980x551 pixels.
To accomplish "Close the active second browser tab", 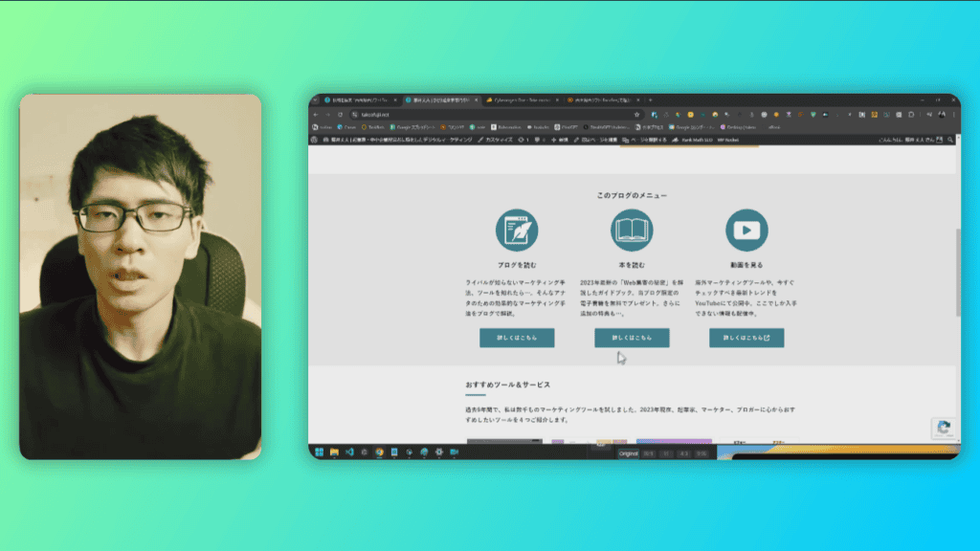I will [x=477, y=99].
